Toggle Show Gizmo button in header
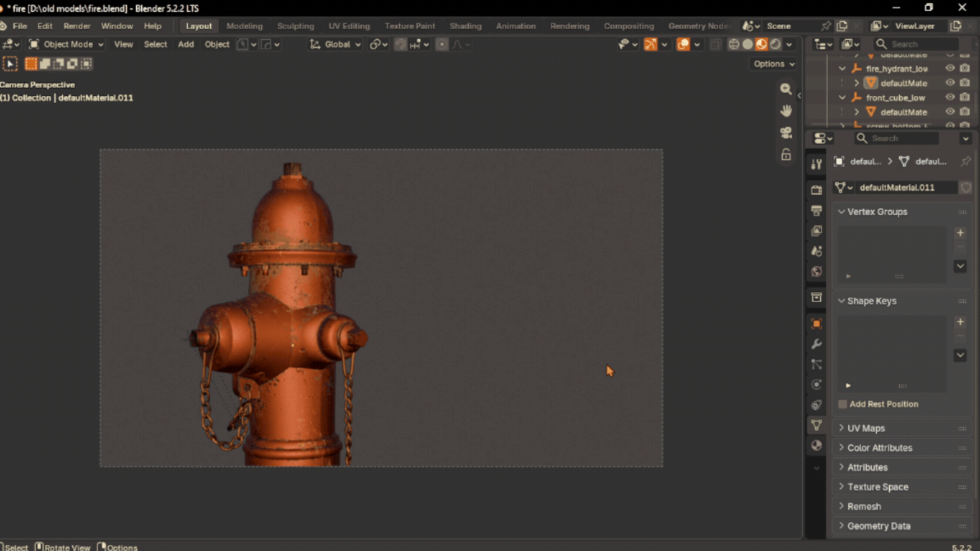This screenshot has height=551, width=980. [x=651, y=44]
